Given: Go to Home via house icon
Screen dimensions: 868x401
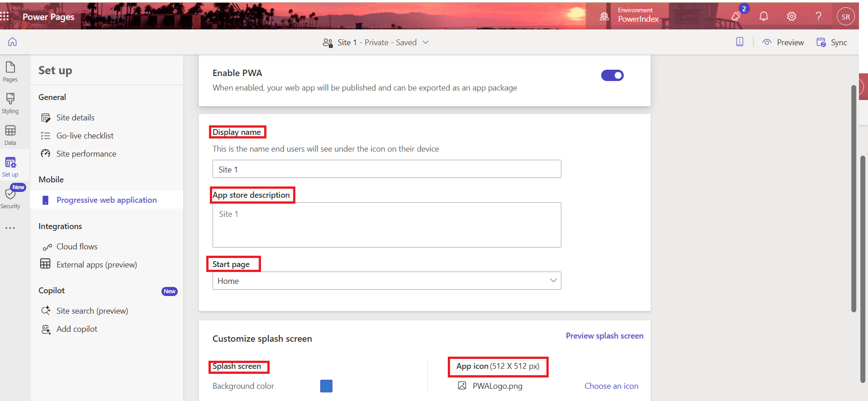Looking at the screenshot, I should [13, 42].
